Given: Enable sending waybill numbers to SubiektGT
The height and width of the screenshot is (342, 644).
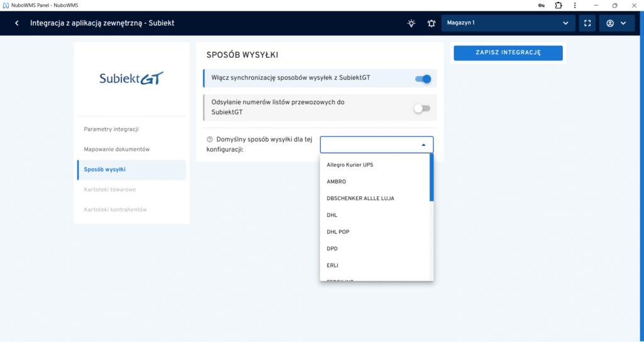Looking at the screenshot, I should click(421, 108).
